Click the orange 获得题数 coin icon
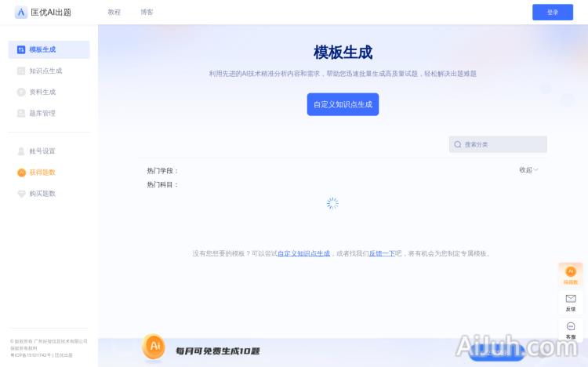The image size is (588, 367). pos(21,173)
